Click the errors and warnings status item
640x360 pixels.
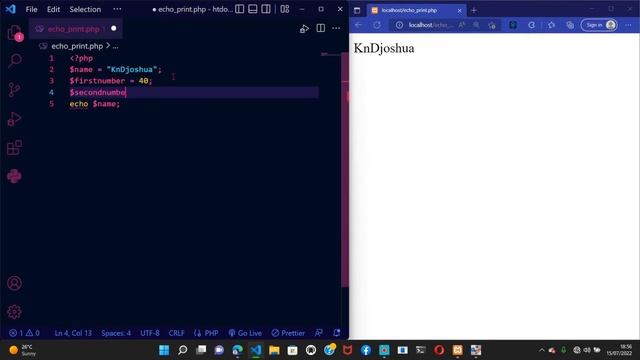tap(24, 333)
